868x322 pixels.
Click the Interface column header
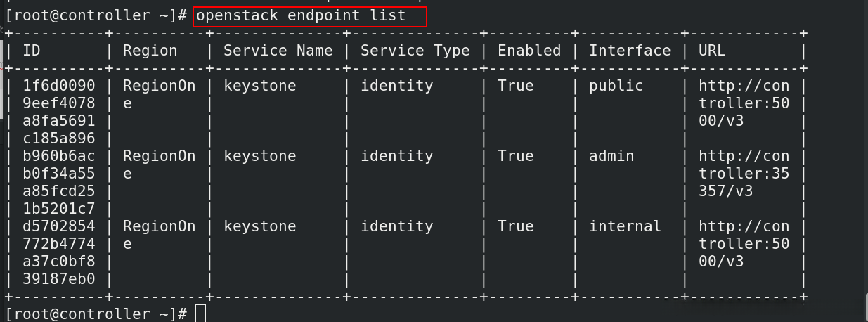pyautogui.click(x=630, y=51)
